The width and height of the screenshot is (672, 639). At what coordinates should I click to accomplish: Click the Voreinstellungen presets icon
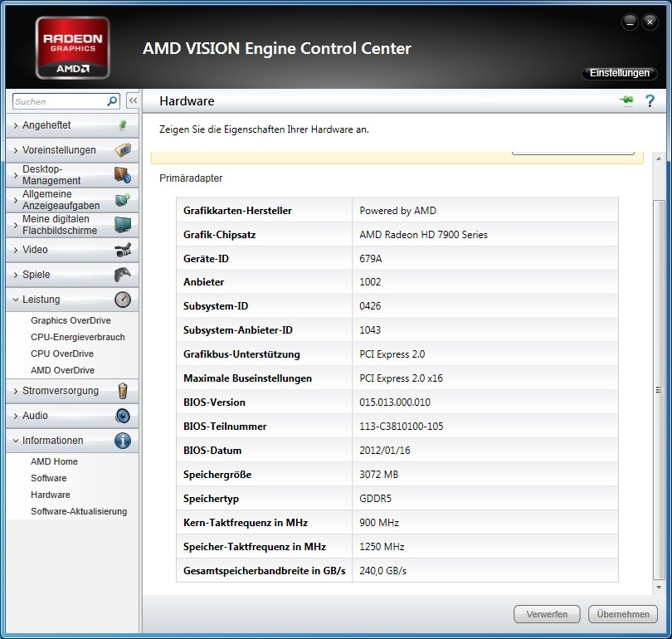pyautogui.click(x=123, y=150)
